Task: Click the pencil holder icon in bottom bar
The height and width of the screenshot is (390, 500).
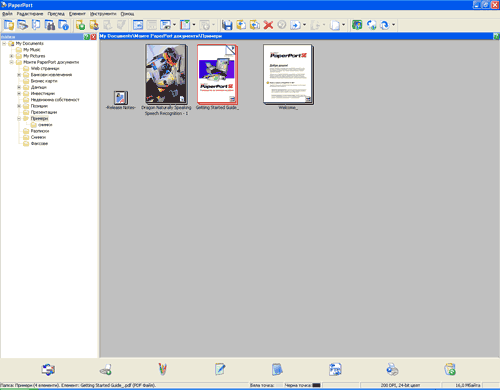Action: coord(162,369)
